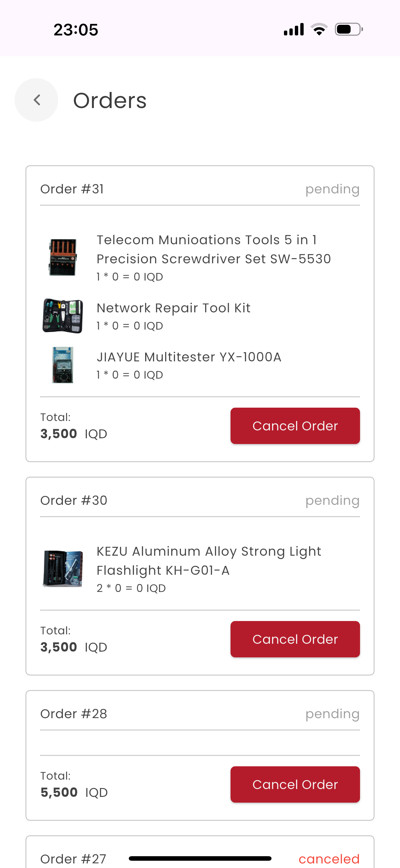The width and height of the screenshot is (400, 868).
Task: Open the screwdriver set product thumbnail
Action: tap(63, 258)
